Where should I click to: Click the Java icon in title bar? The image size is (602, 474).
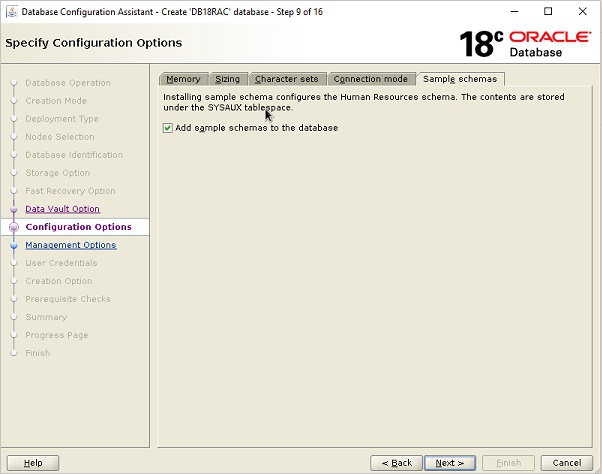12,12
